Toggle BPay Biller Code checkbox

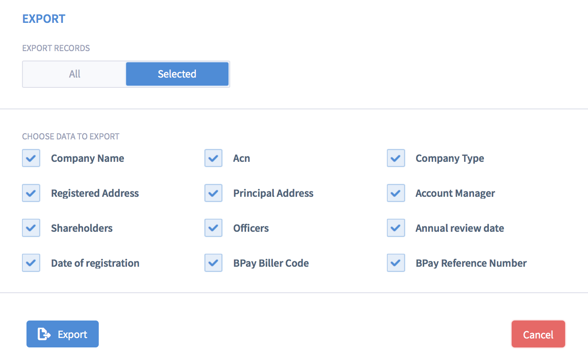point(213,263)
